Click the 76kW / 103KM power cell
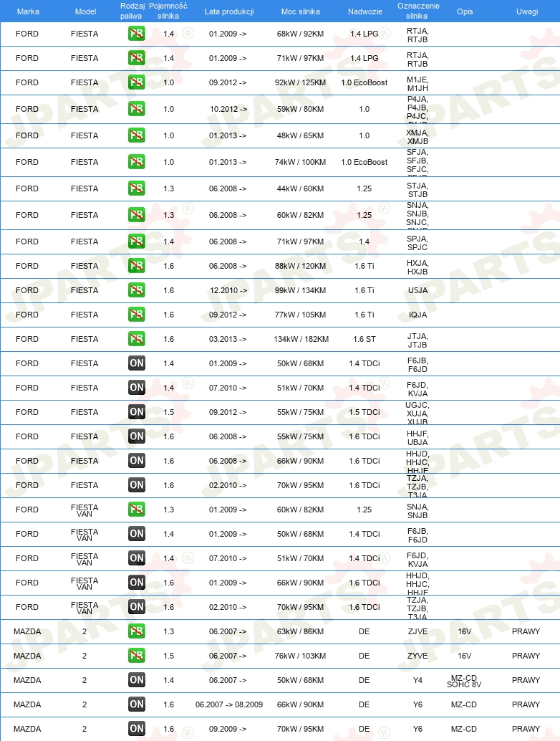Screen dimensions: 560x741 pos(301,656)
